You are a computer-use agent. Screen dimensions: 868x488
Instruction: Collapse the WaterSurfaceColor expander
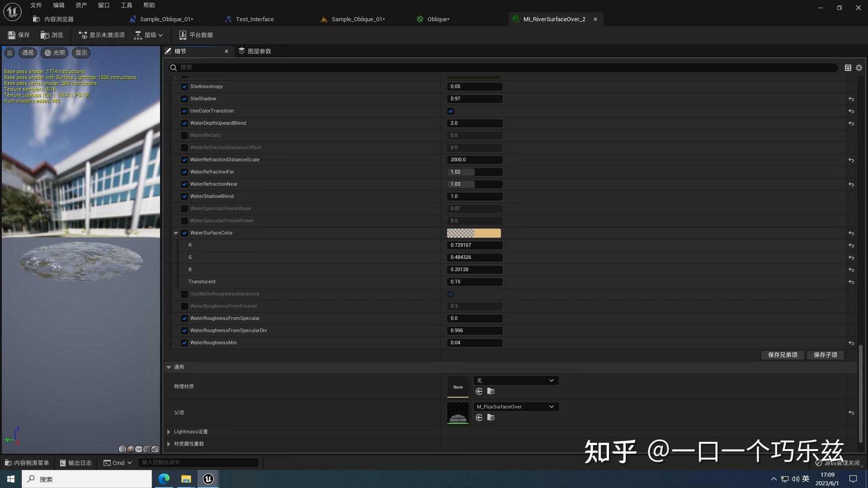point(176,233)
